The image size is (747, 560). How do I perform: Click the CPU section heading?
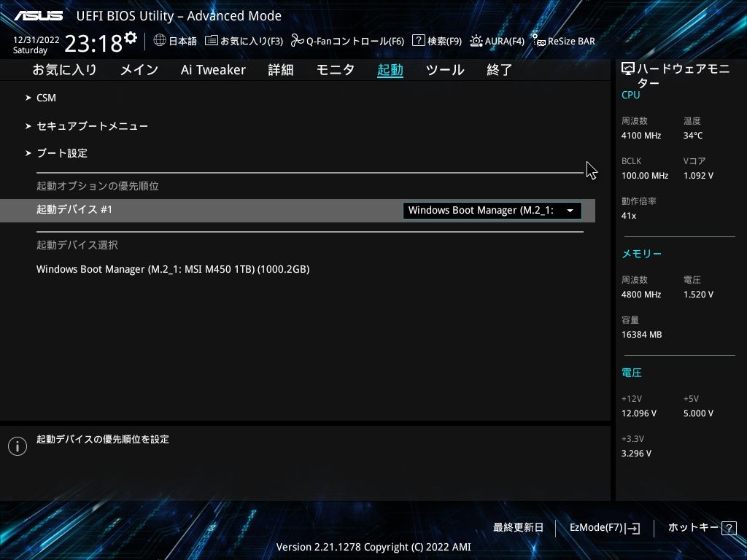point(630,95)
